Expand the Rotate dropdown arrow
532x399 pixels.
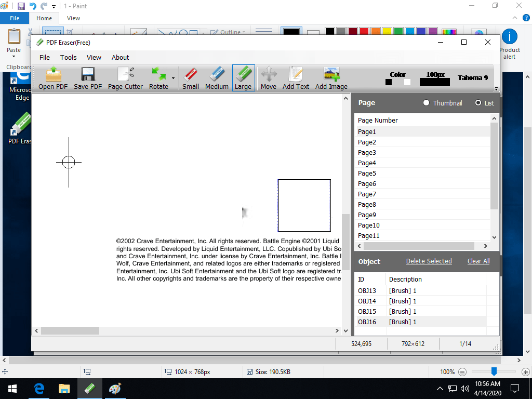coord(173,78)
